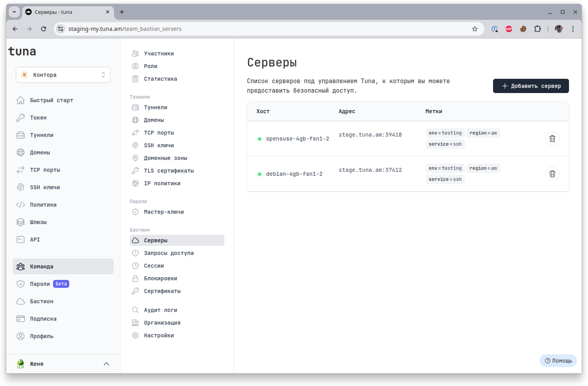Open the browser tab search dropdown
Viewport: 588px width, 386px height.
pos(14,12)
